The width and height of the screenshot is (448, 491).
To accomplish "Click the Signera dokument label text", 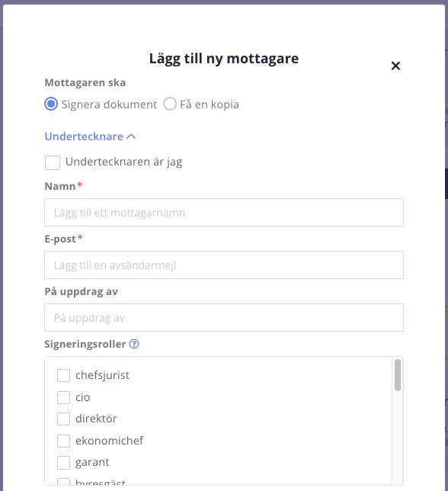I will tap(109, 104).
